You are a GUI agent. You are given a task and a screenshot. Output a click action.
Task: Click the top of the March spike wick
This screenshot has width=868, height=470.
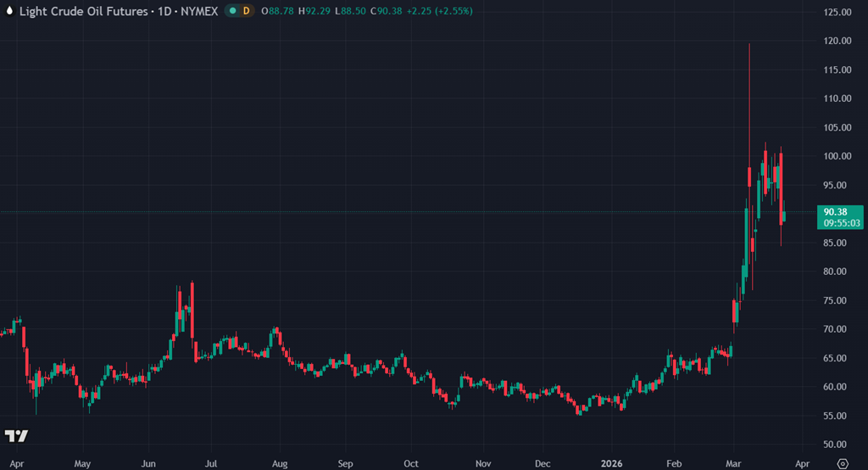coord(749,45)
